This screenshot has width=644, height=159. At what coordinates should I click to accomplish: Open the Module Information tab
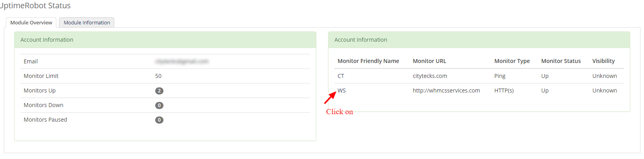coord(87,22)
